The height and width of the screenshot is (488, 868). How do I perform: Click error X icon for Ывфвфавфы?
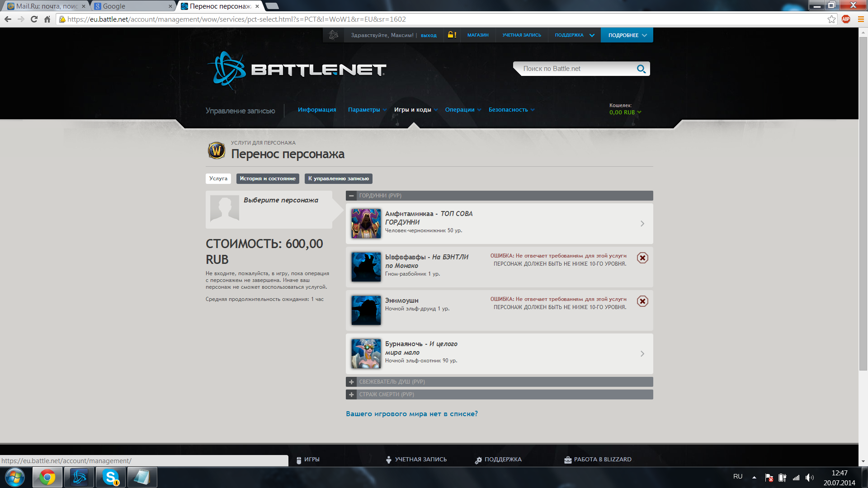[x=642, y=258]
